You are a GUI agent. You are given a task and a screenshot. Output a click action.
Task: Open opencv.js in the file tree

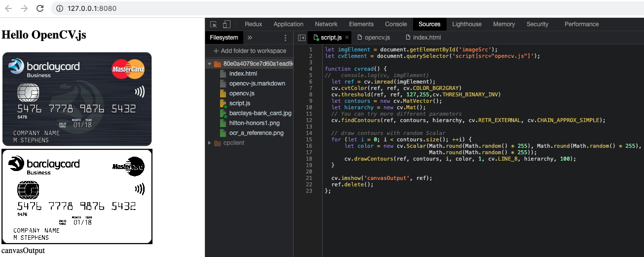(x=242, y=93)
